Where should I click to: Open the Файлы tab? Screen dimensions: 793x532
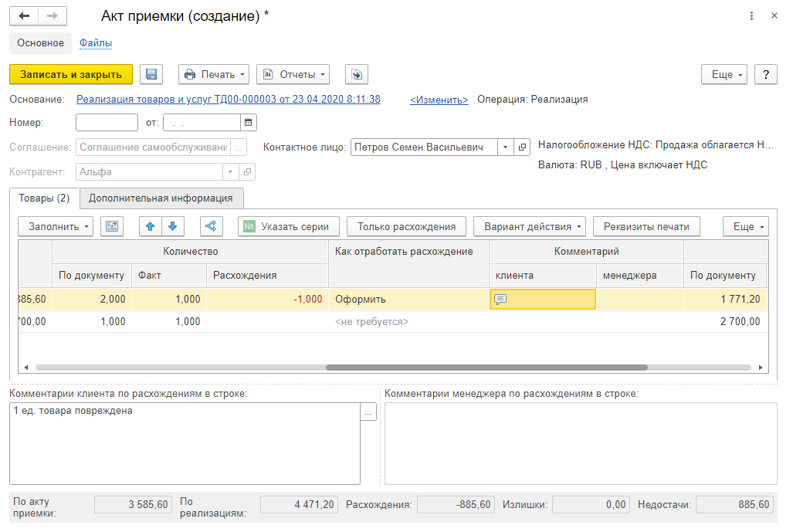(x=96, y=43)
